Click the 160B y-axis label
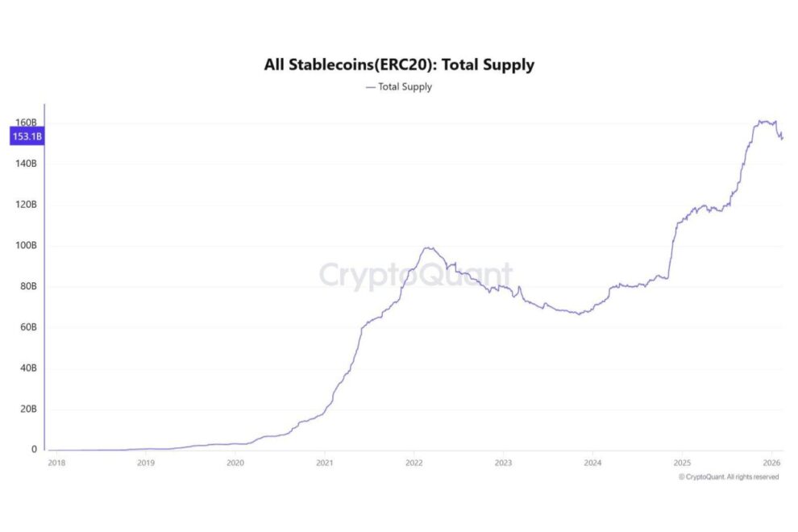The image size is (798, 532). tap(26, 123)
